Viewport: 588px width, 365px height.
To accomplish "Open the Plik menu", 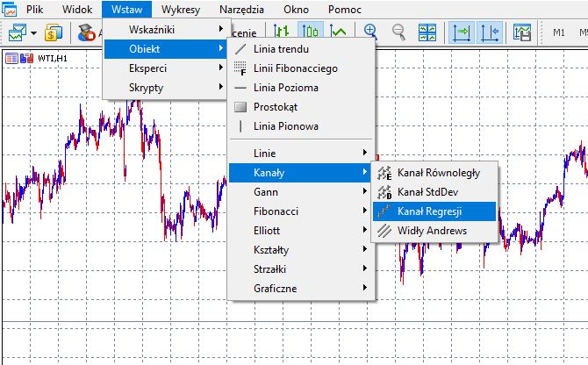I will tap(34, 10).
